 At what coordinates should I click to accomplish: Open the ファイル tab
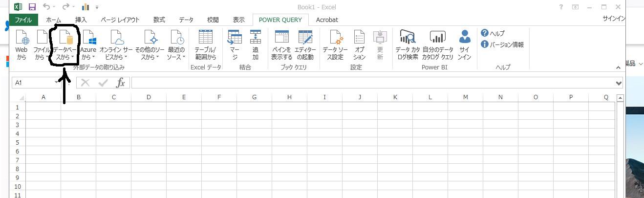(x=23, y=20)
